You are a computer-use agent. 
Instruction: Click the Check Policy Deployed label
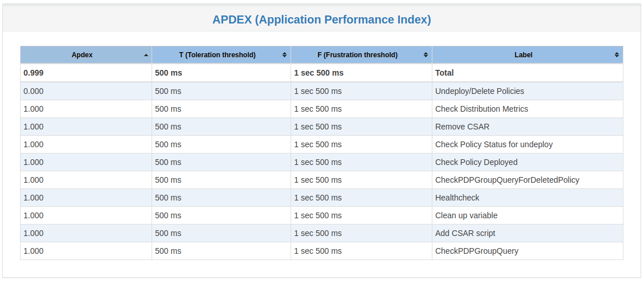coord(476,162)
